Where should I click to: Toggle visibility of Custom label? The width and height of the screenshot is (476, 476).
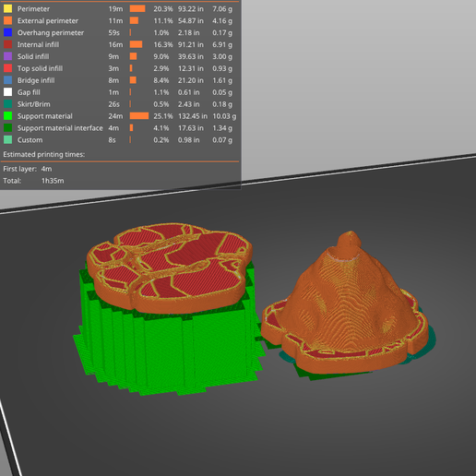(30, 140)
